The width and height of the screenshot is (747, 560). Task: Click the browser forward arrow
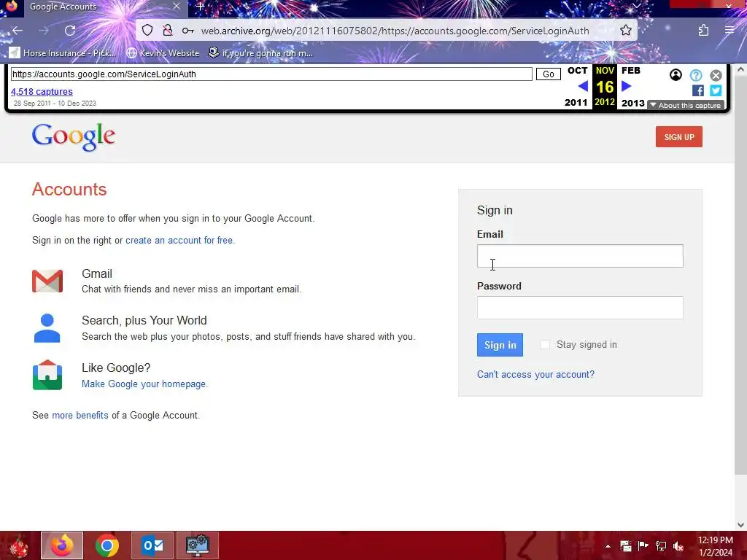coord(44,31)
